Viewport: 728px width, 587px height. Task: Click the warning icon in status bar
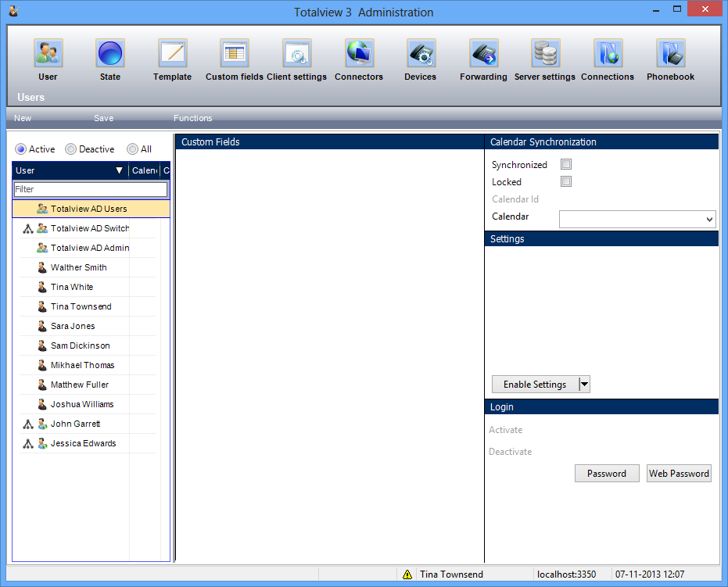coord(407,574)
